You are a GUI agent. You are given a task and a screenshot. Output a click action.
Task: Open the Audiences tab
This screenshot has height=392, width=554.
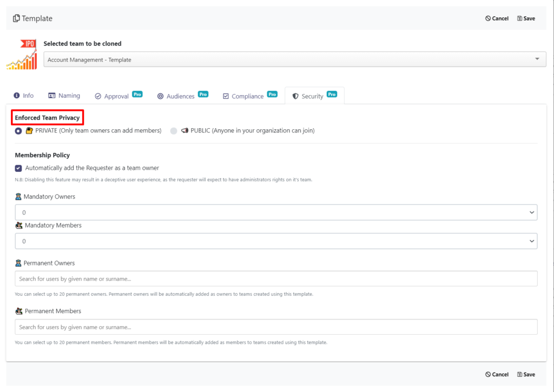183,96
